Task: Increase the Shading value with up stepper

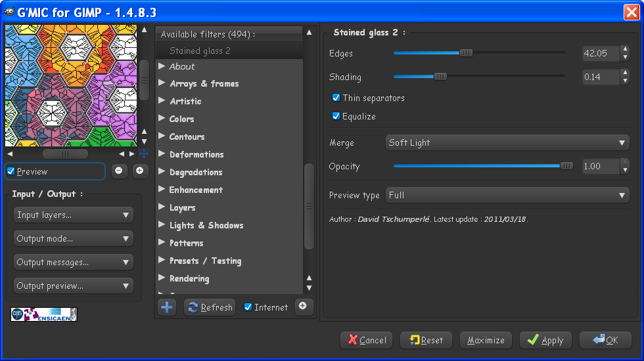Action: (625, 73)
